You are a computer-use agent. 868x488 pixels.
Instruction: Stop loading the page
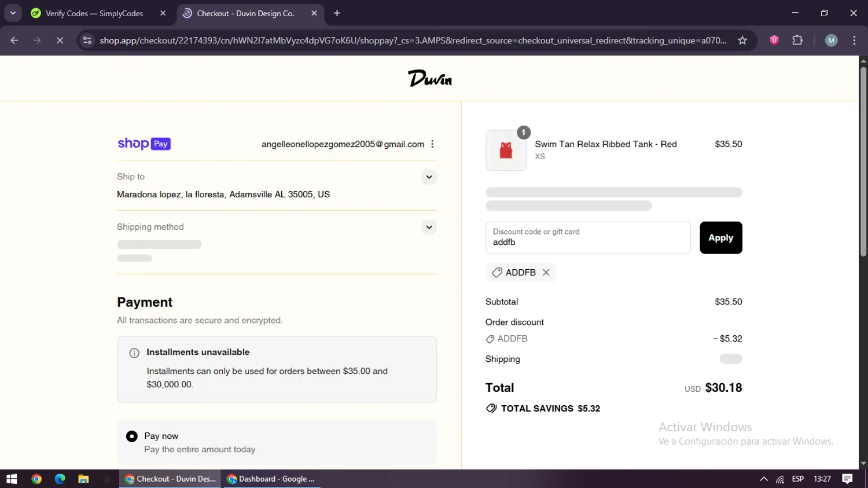[60, 41]
